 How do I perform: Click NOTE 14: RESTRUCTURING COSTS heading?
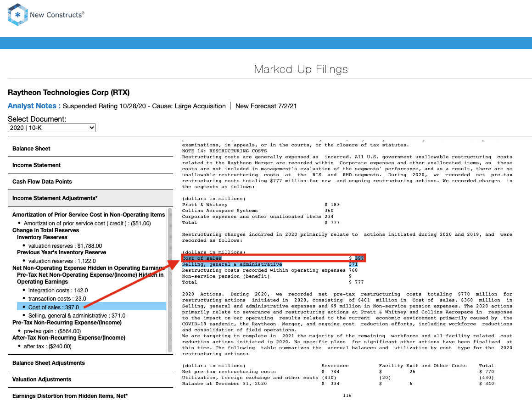click(x=224, y=151)
